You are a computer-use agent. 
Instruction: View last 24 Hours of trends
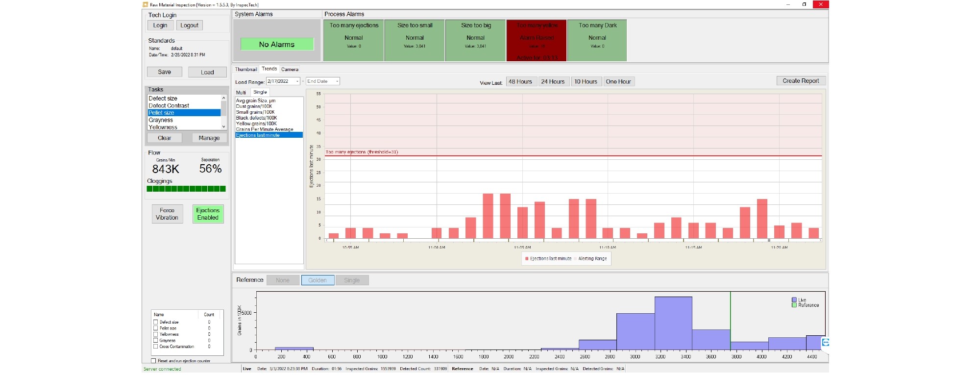(553, 81)
